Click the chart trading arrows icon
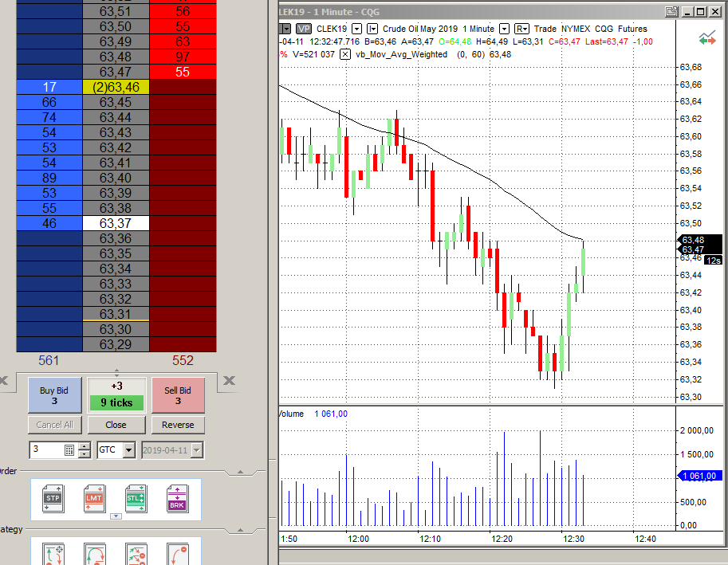Image resolution: width=728 pixels, height=565 pixels. pos(707,38)
